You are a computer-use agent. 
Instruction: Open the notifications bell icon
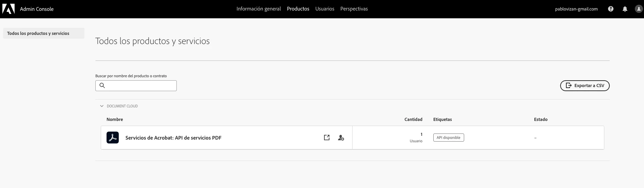[x=625, y=9]
